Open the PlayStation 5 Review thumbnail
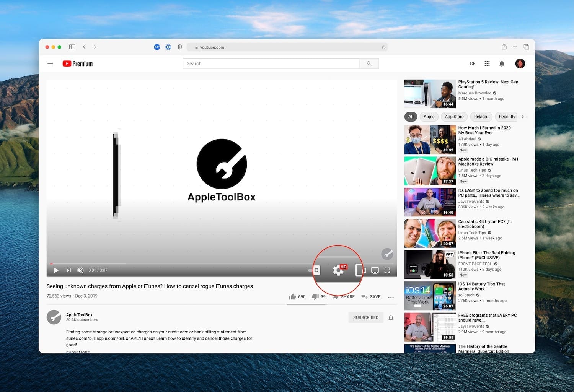The width and height of the screenshot is (574, 392). tap(430, 94)
